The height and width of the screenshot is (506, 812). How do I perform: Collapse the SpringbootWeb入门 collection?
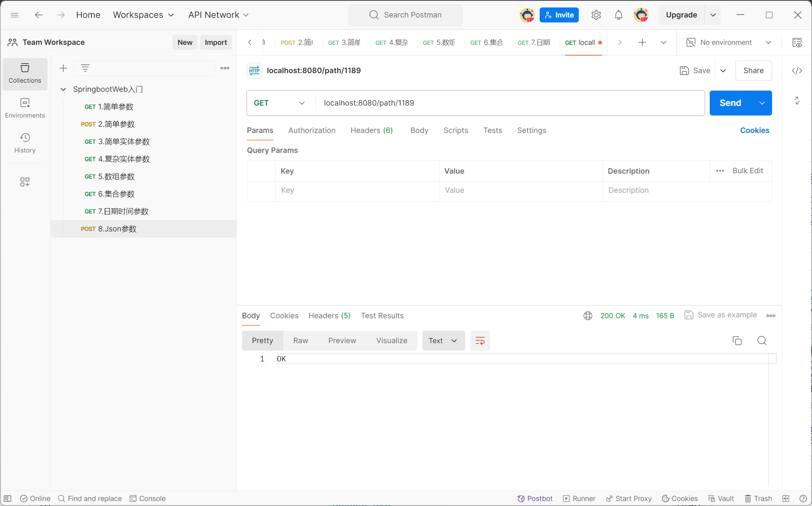pos(63,89)
